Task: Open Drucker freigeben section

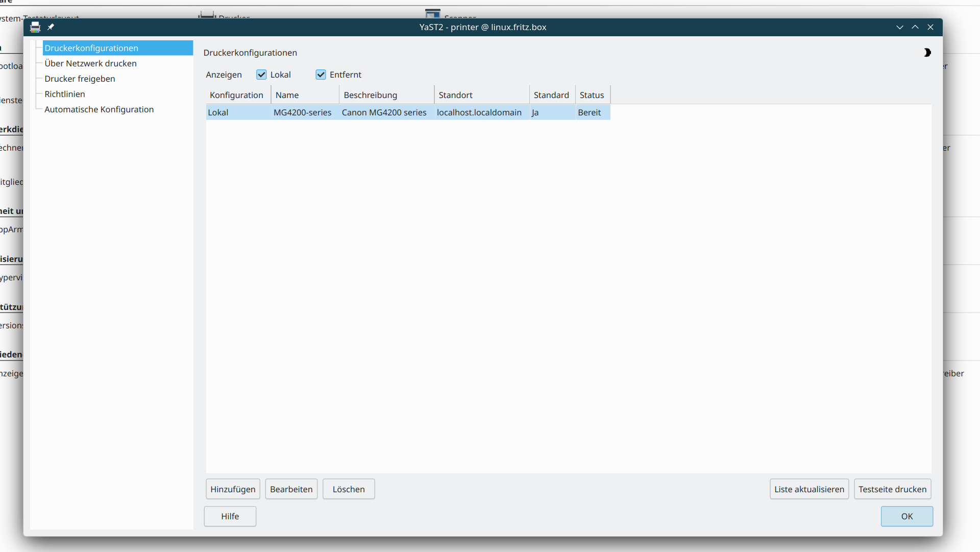Action: click(x=80, y=79)
